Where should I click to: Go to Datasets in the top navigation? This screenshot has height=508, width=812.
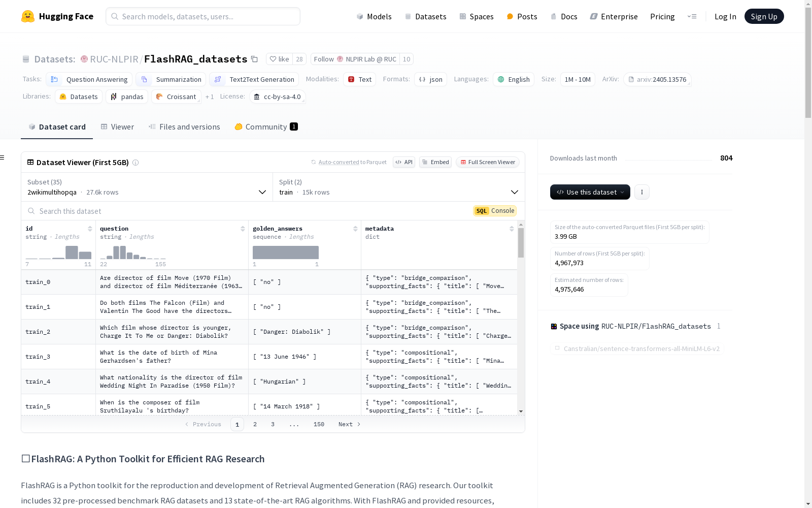point(425,16)
